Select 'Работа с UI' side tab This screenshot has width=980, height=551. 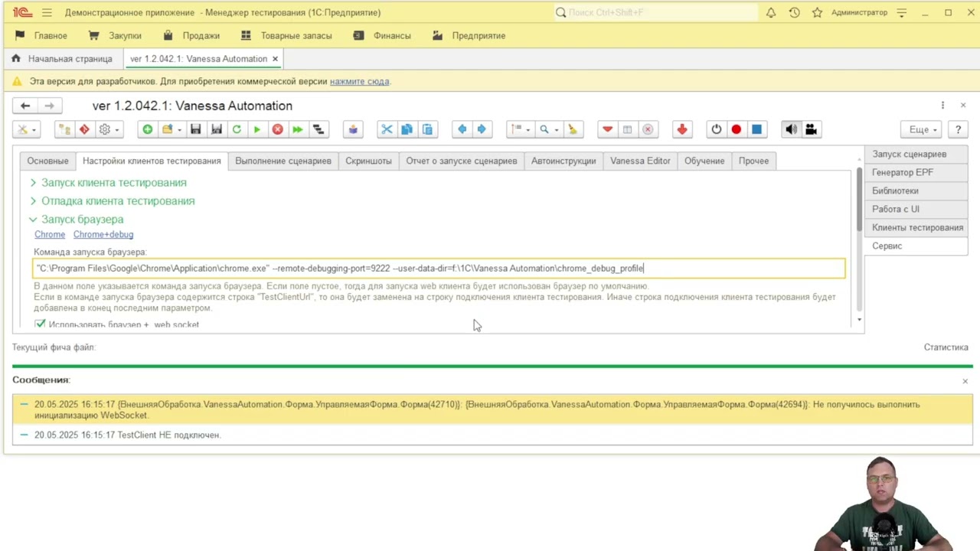(x=916, y=209)
